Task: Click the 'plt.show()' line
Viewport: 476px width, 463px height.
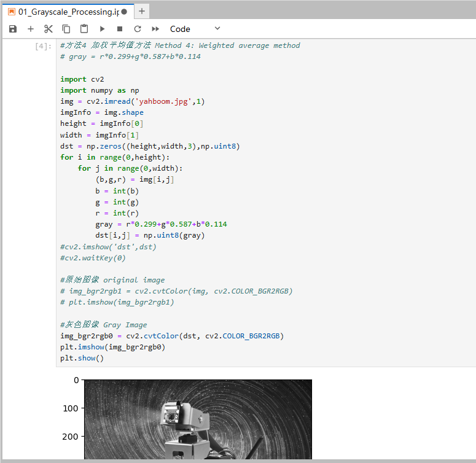Action: pos(82,359)
